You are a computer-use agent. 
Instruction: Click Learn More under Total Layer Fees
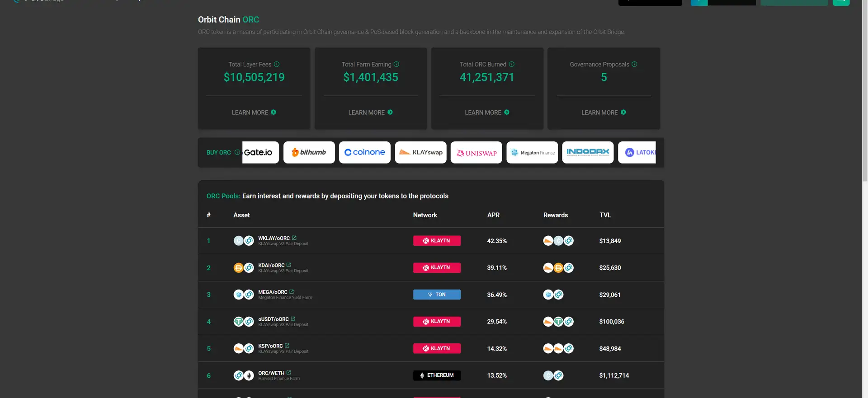pyautogui.click(x=254, y=112)
